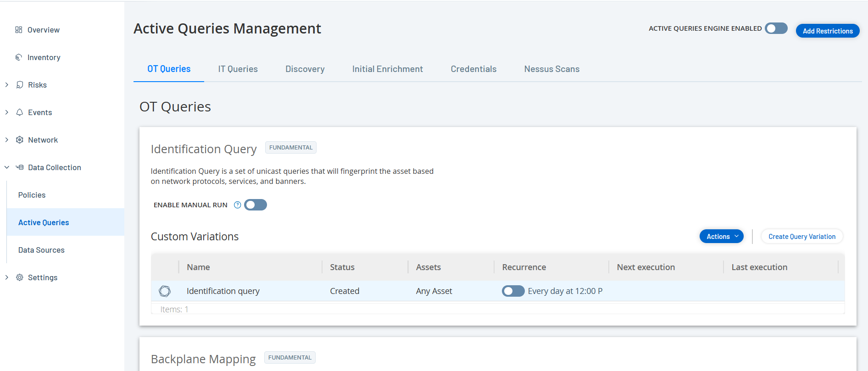The image size is (868, 371).
Task: Expand the Risks section chevron
Action: pos(7,85)
